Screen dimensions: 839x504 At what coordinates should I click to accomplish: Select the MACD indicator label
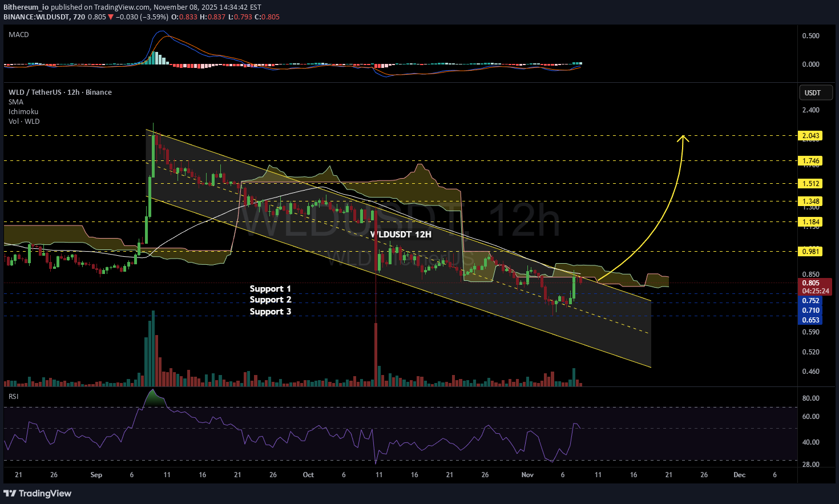pos(19,35)
